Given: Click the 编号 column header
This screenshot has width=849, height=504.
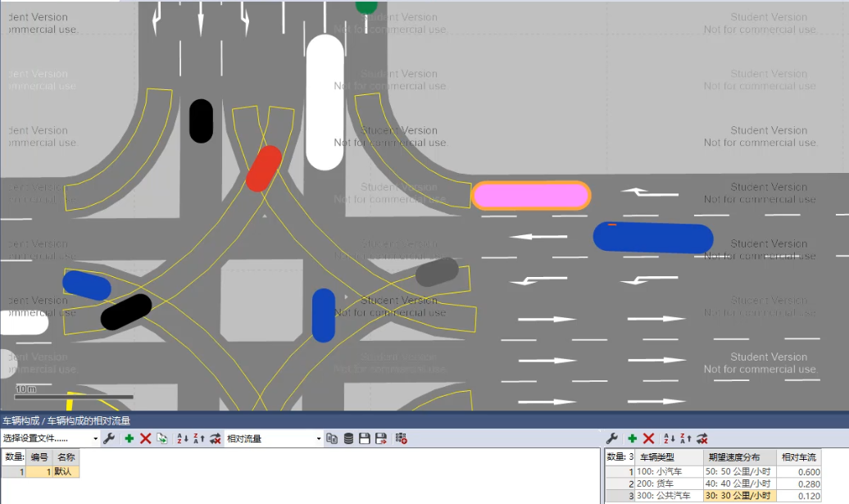Looking at the screenshot, I should point(39,457).
